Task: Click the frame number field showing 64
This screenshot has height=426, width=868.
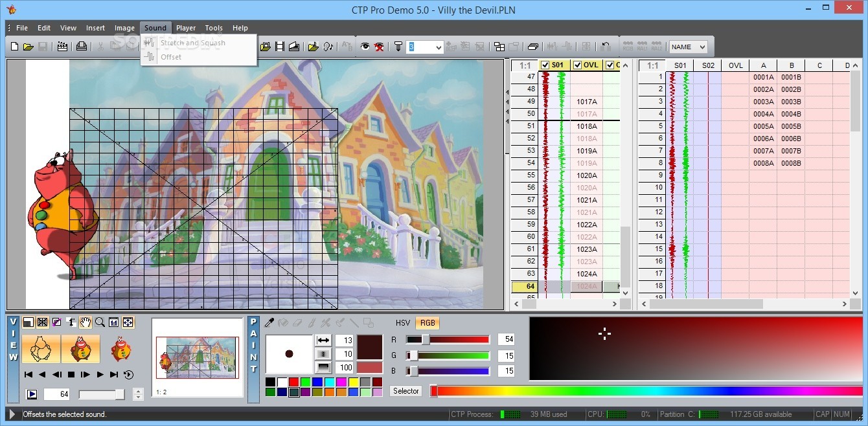Action: point(56,394)
